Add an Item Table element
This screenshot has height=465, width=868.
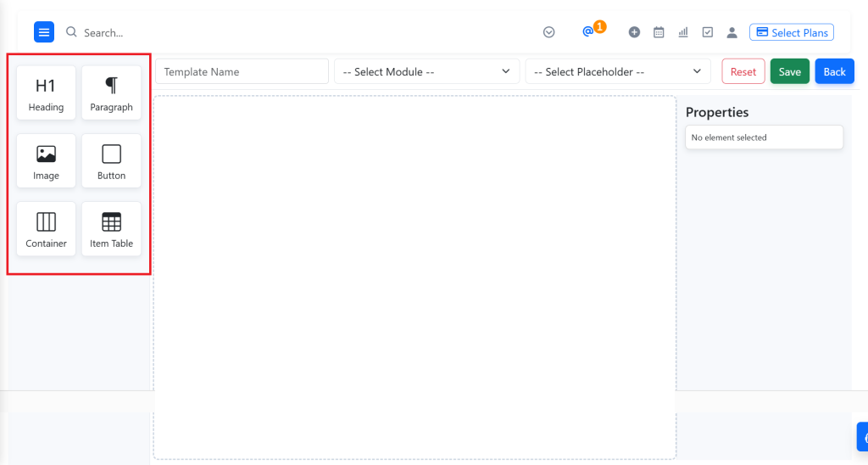click(111, 229)
